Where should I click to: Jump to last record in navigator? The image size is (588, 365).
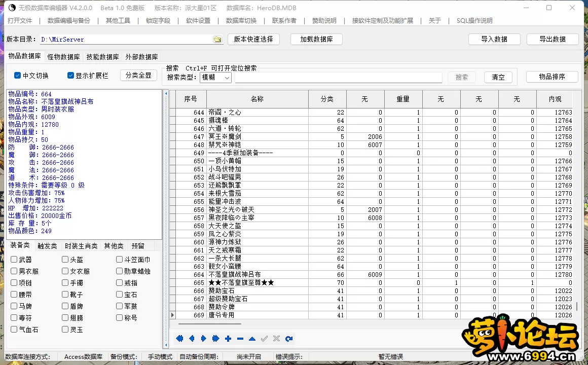[x=215, y=339]
